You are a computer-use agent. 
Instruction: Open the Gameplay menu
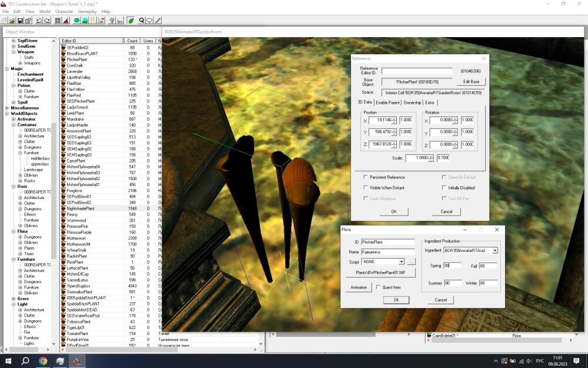[87, 11]
